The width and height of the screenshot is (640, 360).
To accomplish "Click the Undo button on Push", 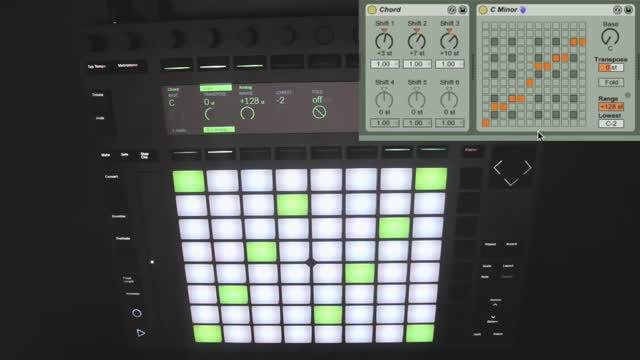I will (100, 118).
